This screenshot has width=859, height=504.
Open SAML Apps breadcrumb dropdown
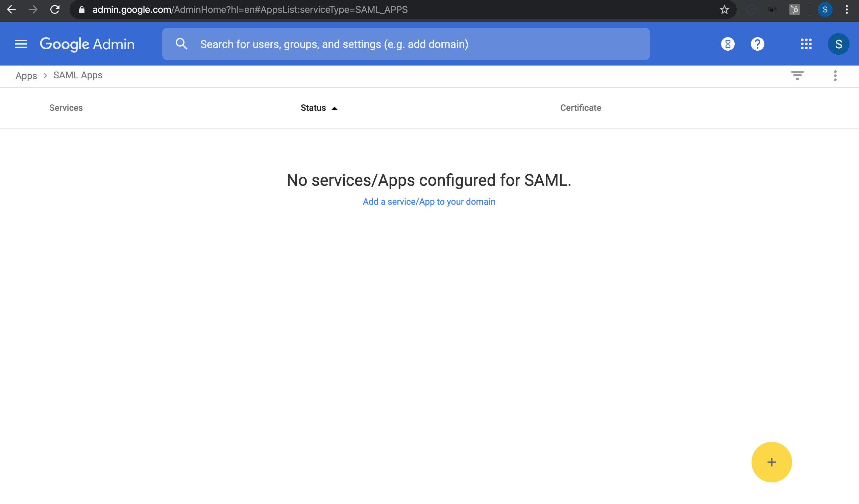[x=77, y=76]
